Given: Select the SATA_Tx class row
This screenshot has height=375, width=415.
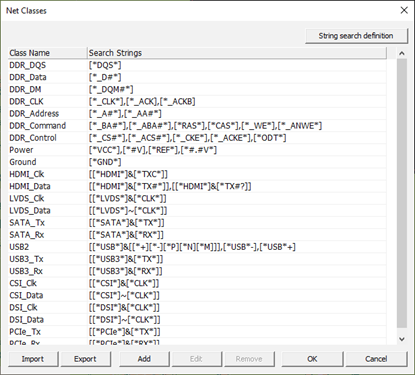Looking at the screenshot, I should [197, 223].
